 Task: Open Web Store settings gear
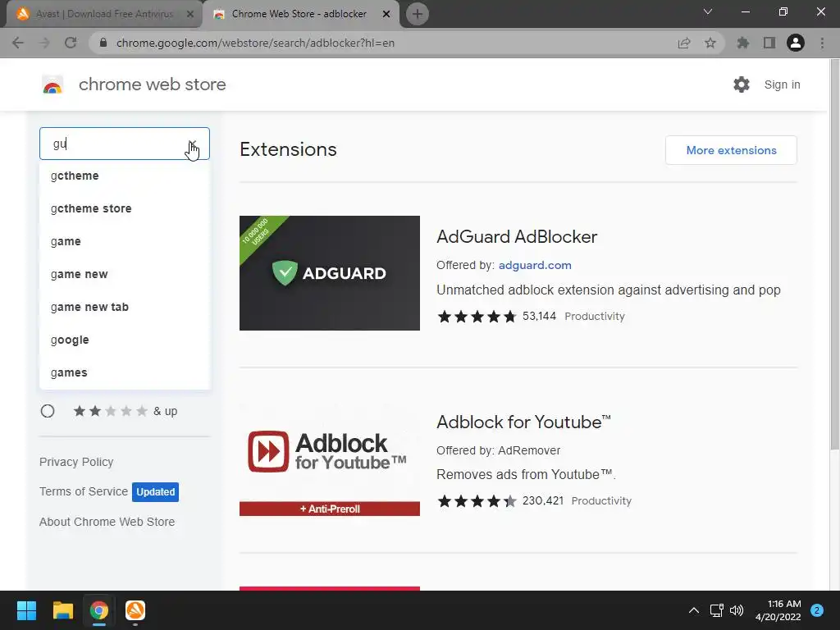point(742,84)
